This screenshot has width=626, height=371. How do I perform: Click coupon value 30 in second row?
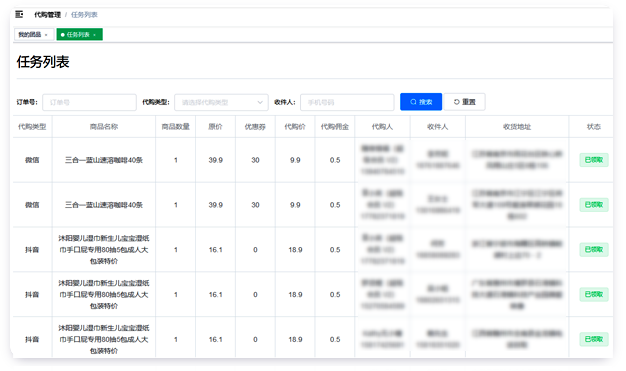coord(255,205)
